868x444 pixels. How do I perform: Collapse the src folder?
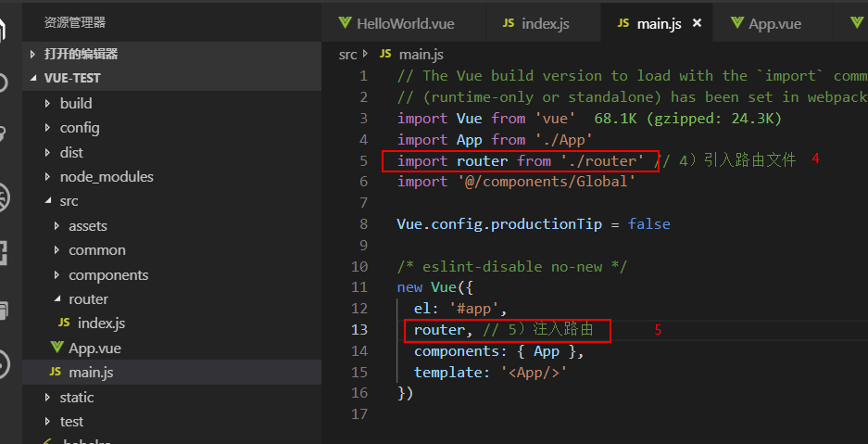click(48, 201)
